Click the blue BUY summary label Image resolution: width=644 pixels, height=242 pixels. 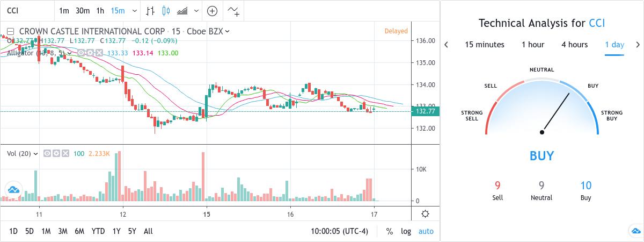541,156
